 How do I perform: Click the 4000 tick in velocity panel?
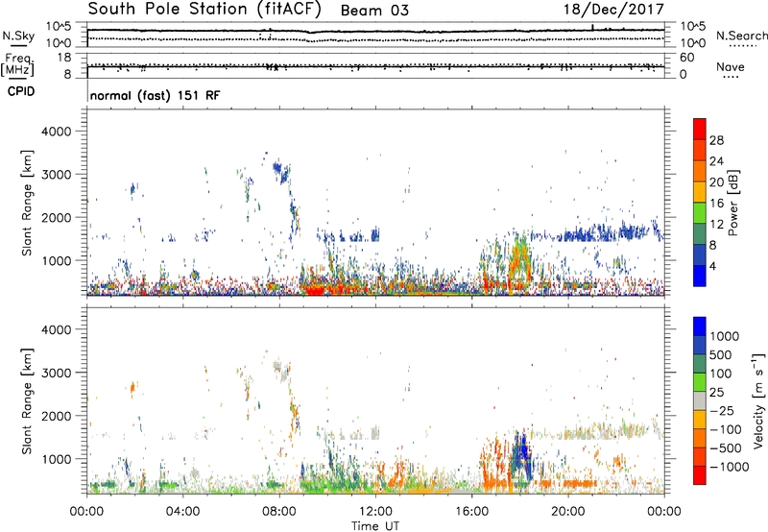[57, 329]
